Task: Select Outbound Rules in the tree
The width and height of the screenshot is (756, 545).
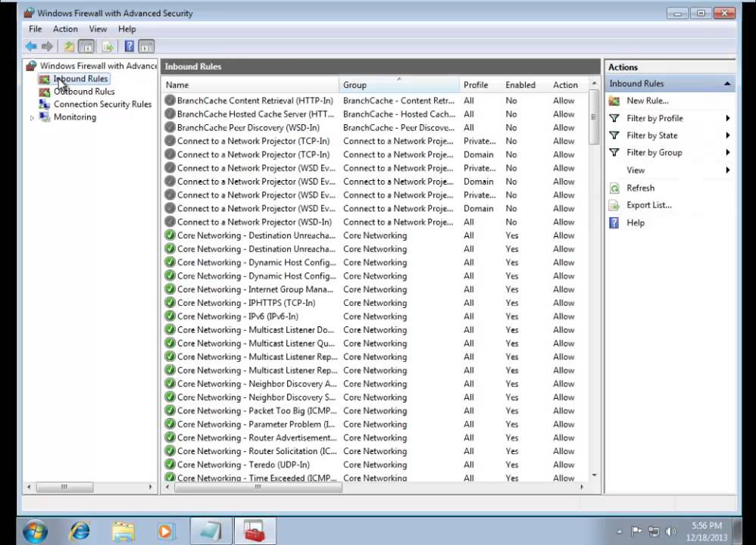Action: click(x=84, y=91)
